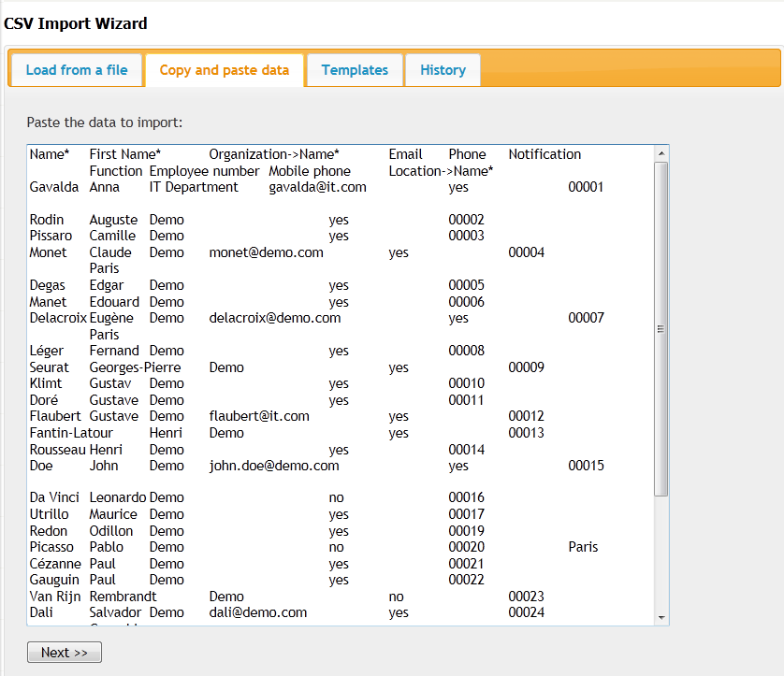This screenshot has height=676, width=784.
Task: Click the CSV Import Wizard heading
Action: (x=75, y=23)
